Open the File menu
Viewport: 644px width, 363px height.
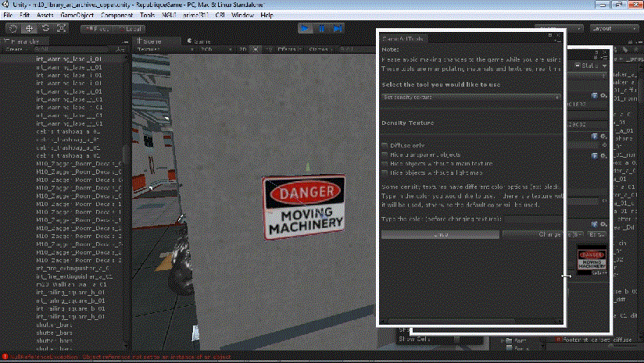8,15
